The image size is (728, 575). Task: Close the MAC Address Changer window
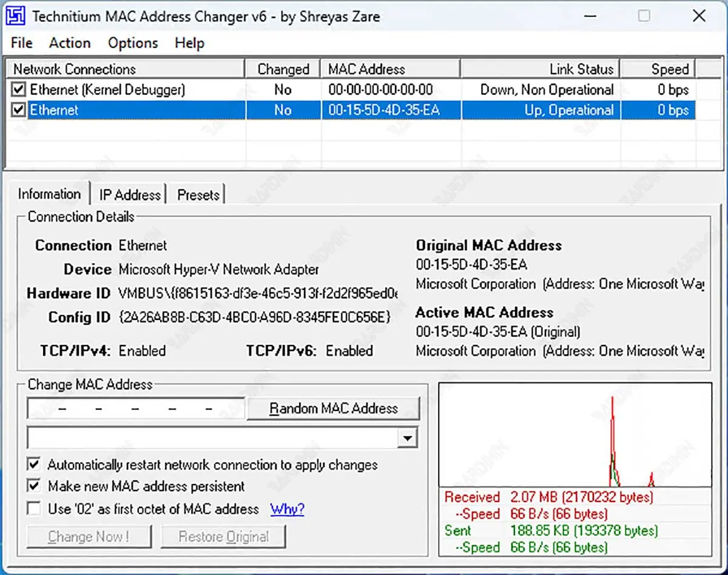[x=698, y=16]
